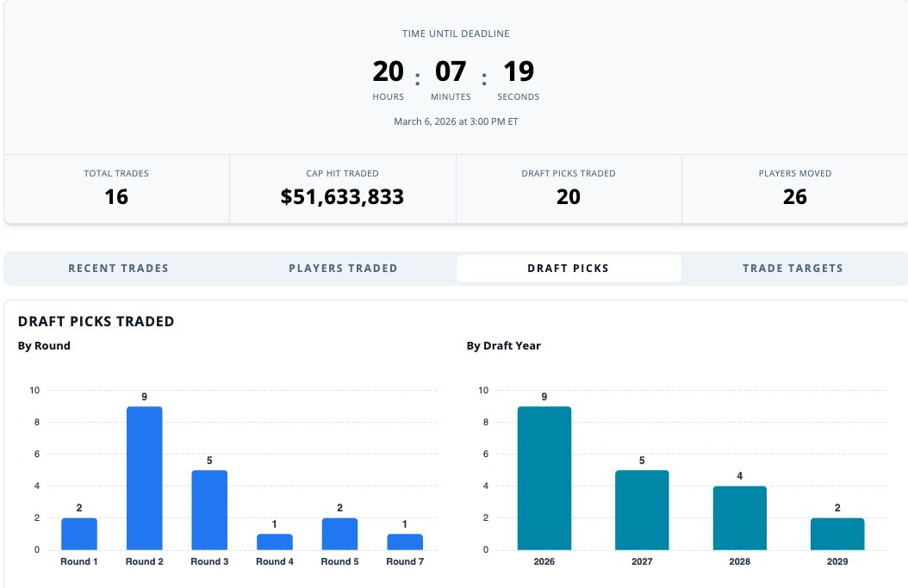The width and height of the screenshot is (908, 588).
Task: Click the Total Trades stat card
Action: [116, 189]
